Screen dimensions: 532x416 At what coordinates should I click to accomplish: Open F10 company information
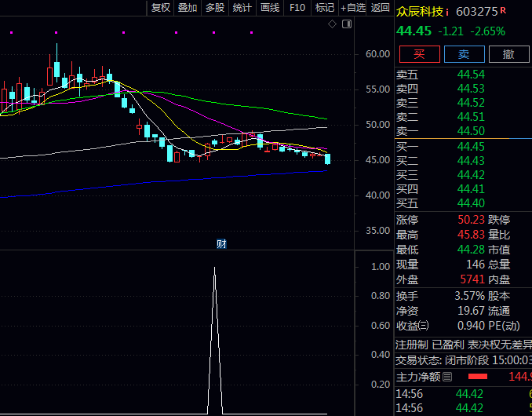(x=297, y=8)
